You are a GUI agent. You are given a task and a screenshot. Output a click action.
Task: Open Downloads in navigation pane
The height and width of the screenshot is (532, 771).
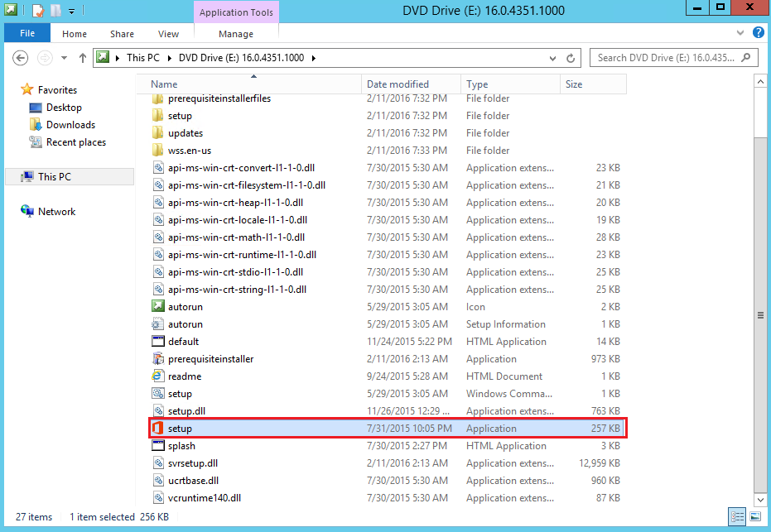click(70, 125)
